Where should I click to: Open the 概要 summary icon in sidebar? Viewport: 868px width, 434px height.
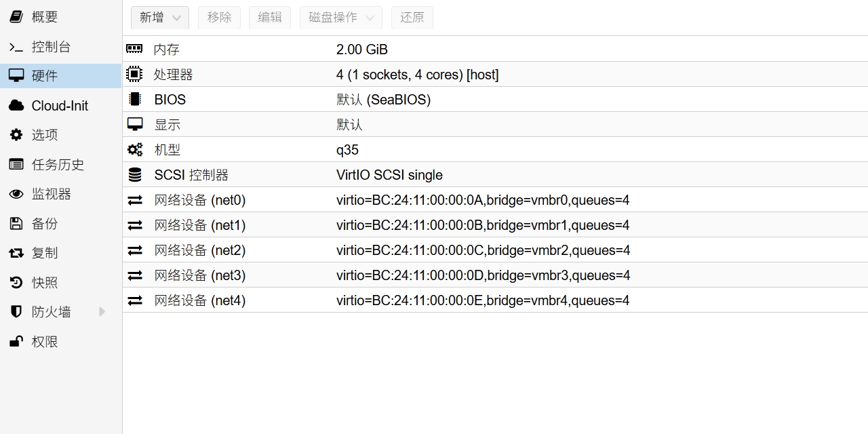coord(16,17)
